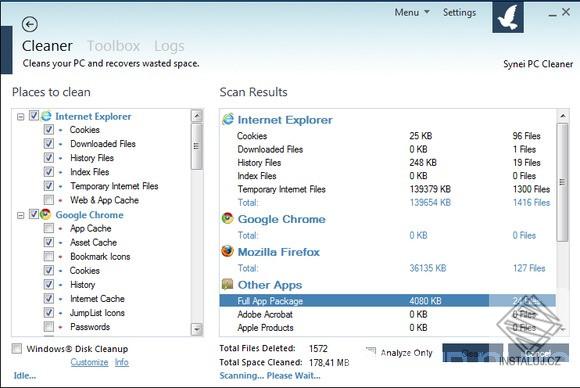
Task: Select Internet Explorer label in Places tree
Action: pos(93,117)
